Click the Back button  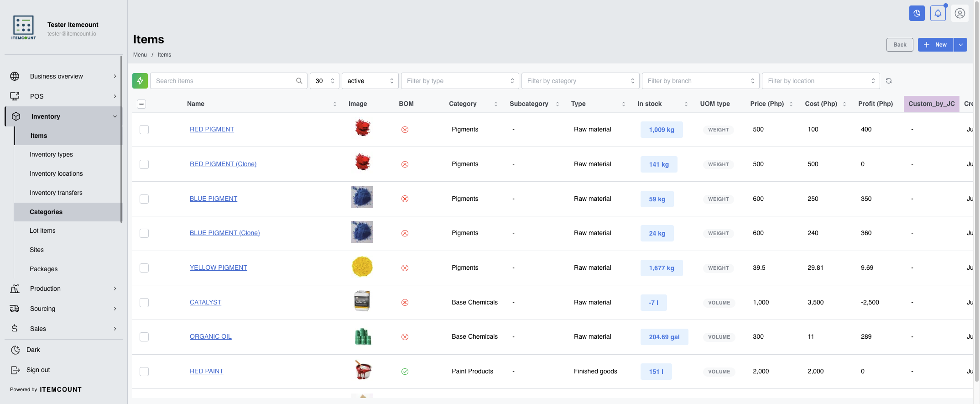pyautogui.click(x=900, y=45)
